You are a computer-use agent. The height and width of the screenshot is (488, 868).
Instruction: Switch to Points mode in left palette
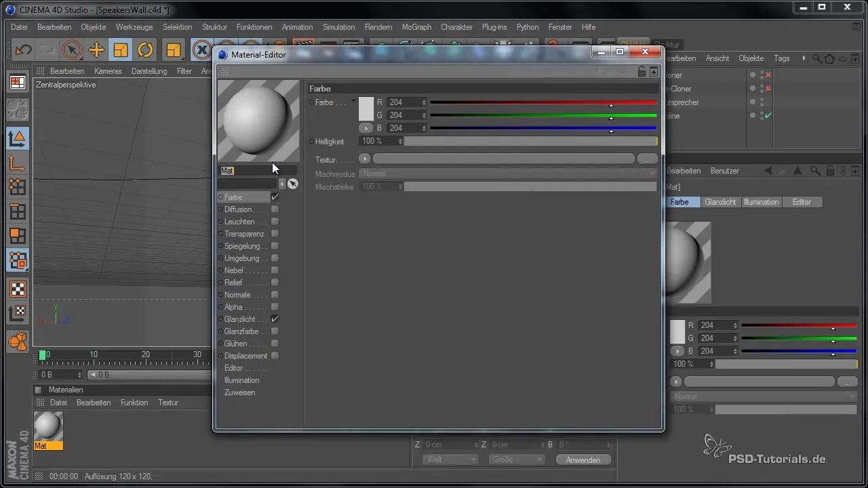point(18,187)
